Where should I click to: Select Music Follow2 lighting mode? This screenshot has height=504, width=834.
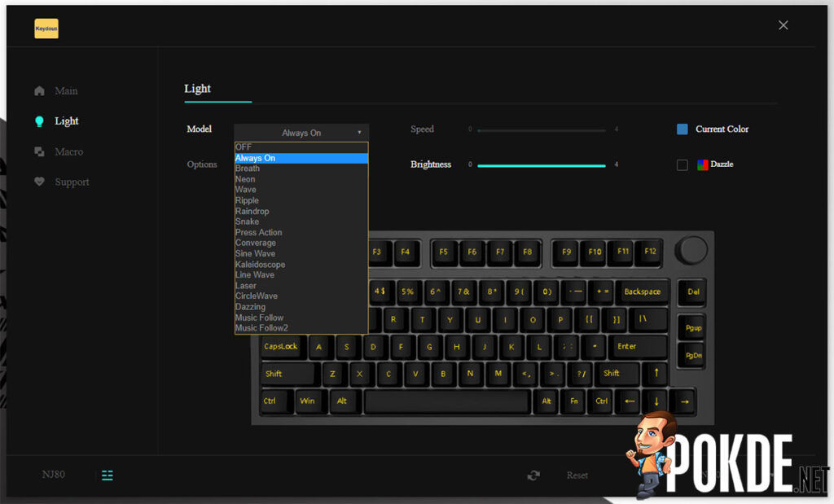(x=301, y=328)
